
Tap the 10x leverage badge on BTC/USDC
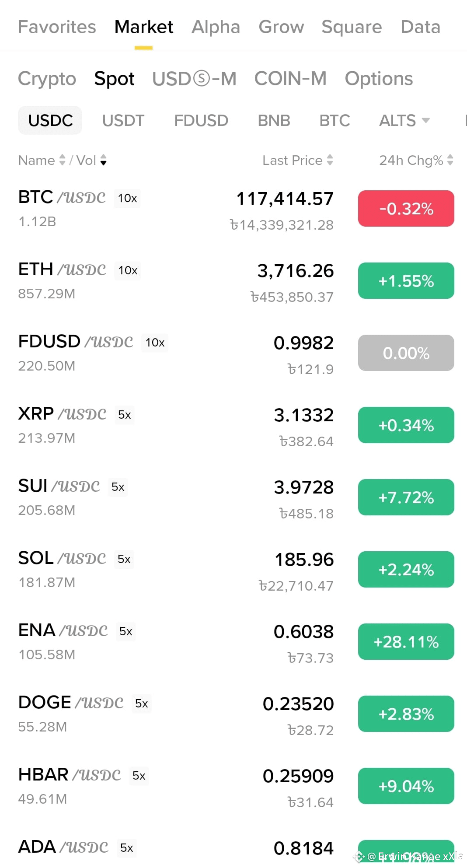click(x=127, y=198)
